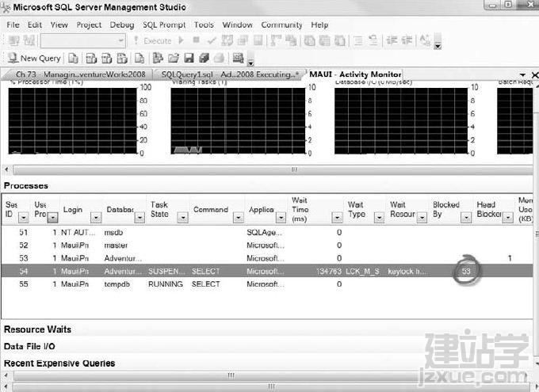This screenshot has width=539, height=392.
Task: Open a SQL Server Compact query
Action: [x=140, y=59]
